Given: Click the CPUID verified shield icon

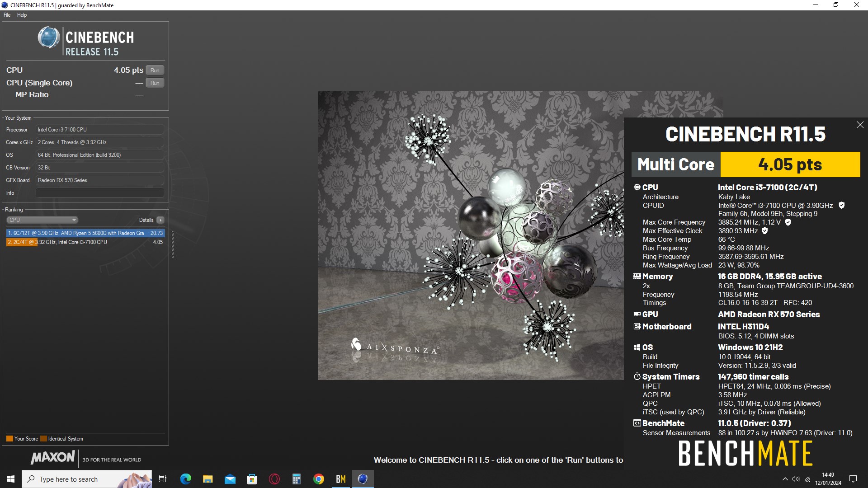Looking at the screenshot, I should coord(841,206).
